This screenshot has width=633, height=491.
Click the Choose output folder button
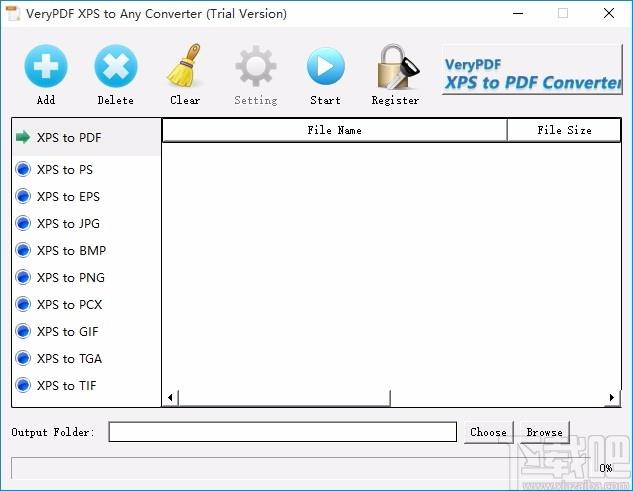(x=488, y=432)
